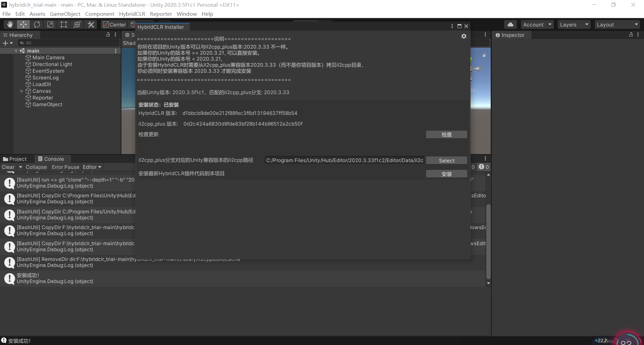Screen dimensions: 644x345
Task: Select Main Camera in the Hierarchy
Action: point(48,58)
